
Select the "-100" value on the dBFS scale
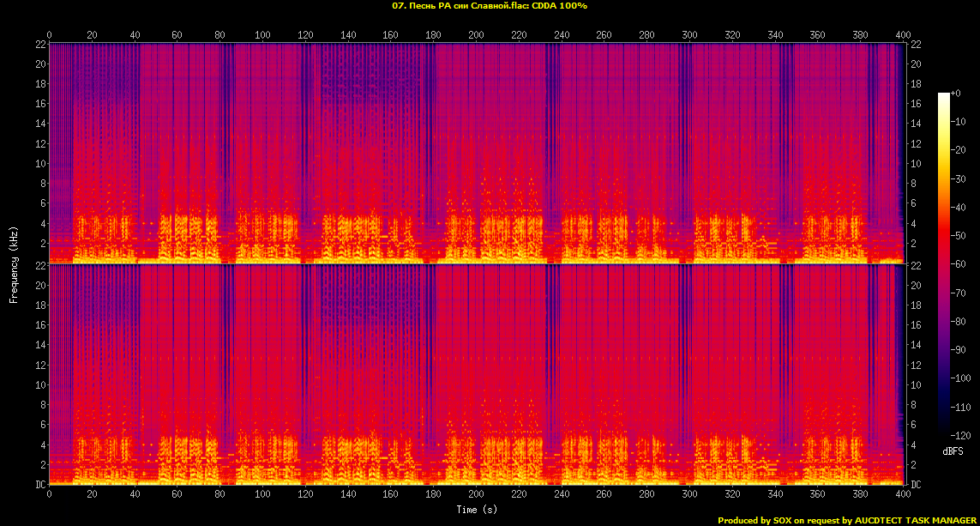[x=960, y=378]
